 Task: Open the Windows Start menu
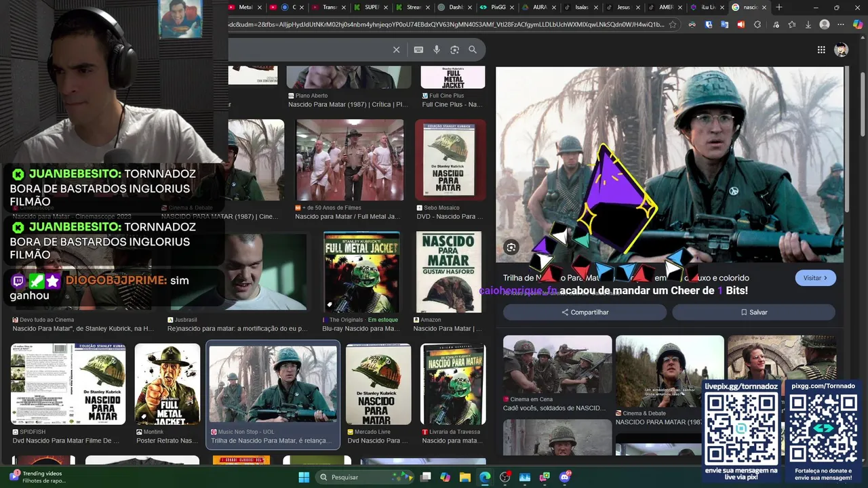(304, 477)
